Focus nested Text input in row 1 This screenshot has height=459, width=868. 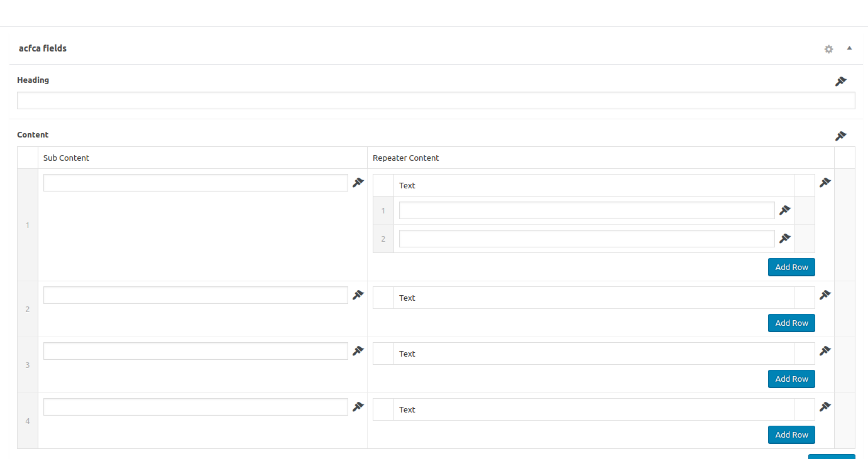pyautogui.click(x=587, y=210)
